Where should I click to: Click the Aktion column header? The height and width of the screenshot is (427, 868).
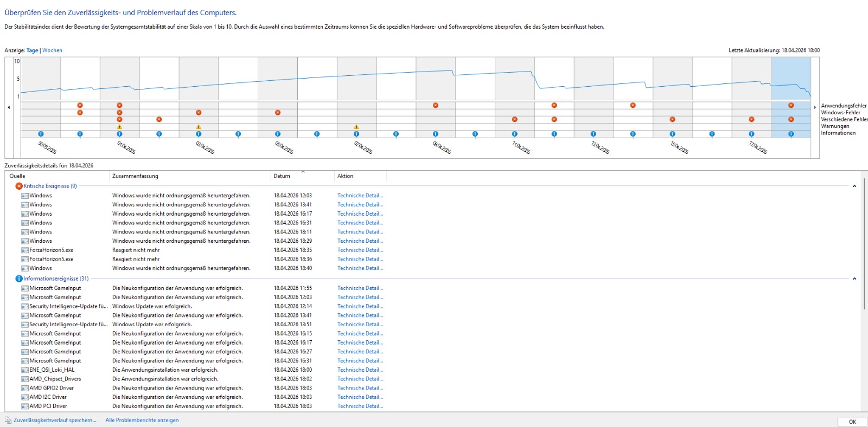[360, 176]
